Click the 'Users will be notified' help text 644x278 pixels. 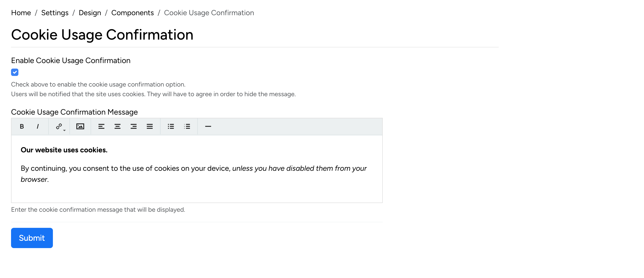(x=153, y=94)
